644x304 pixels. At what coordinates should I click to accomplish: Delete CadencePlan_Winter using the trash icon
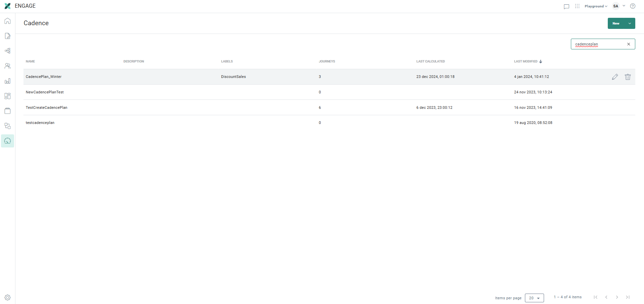click(628, 77)
